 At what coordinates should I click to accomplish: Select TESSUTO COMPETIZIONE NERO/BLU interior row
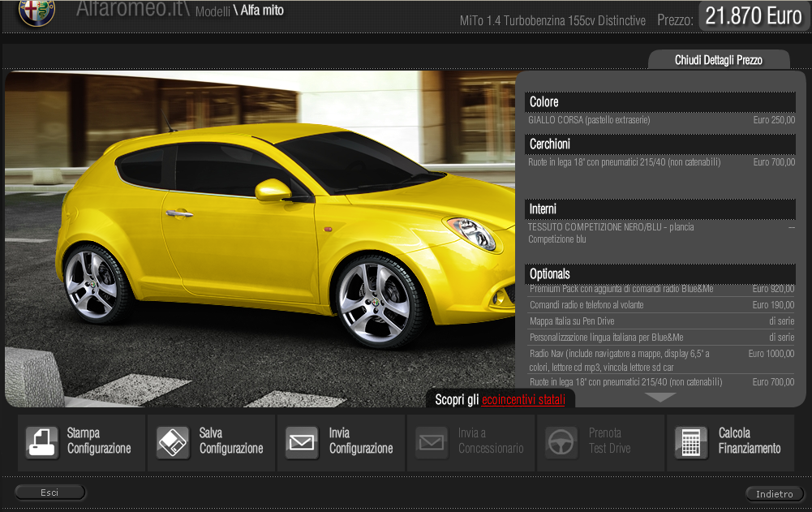pyautogui.click(x=661, y=233)
